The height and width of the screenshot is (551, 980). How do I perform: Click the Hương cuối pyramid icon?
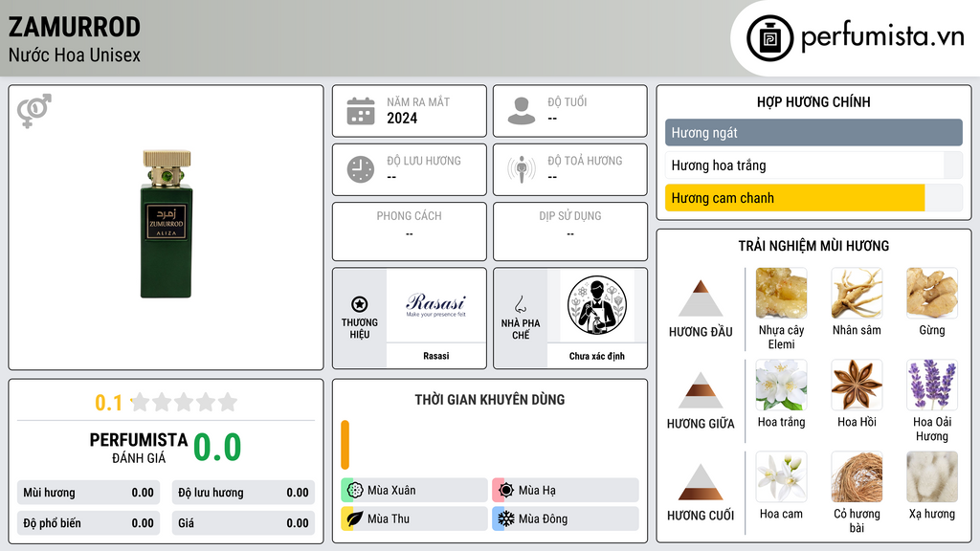click(701, 482)
